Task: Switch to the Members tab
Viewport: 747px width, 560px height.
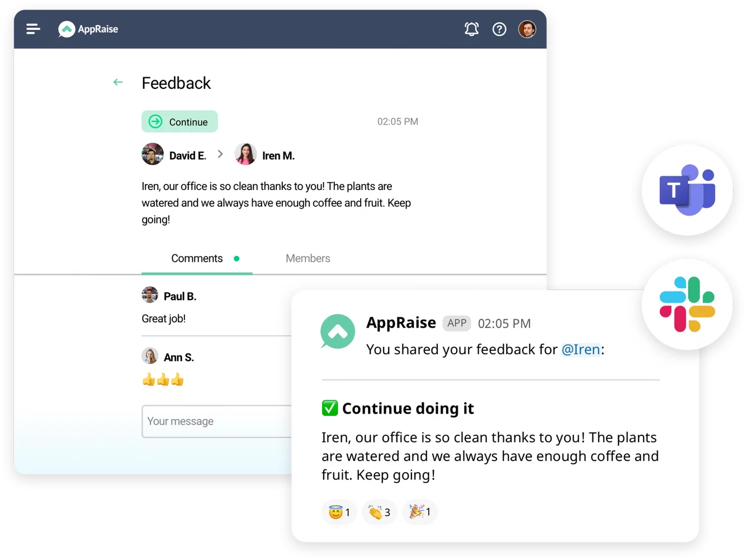Action: [x=308, y=258]
